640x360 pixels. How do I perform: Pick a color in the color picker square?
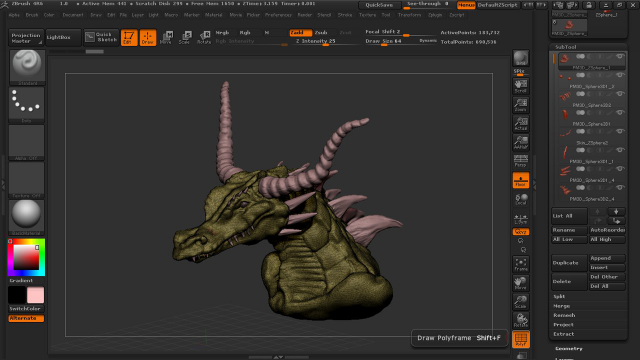click(x=26, y=257)
